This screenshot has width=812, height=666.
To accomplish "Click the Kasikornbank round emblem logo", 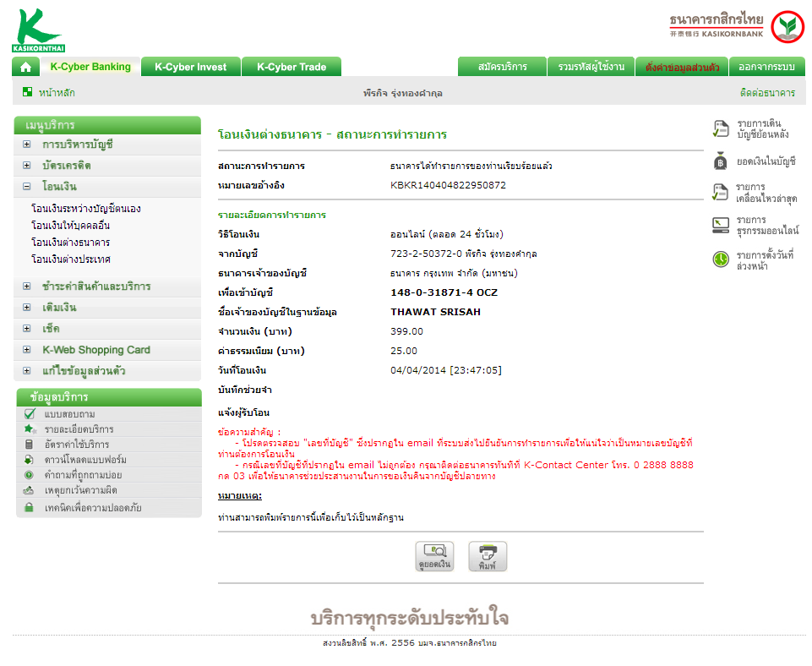I will [x=787, y=26].
